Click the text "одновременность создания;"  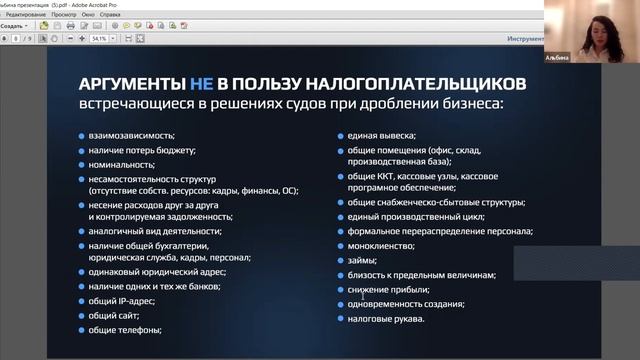(406, 304)
